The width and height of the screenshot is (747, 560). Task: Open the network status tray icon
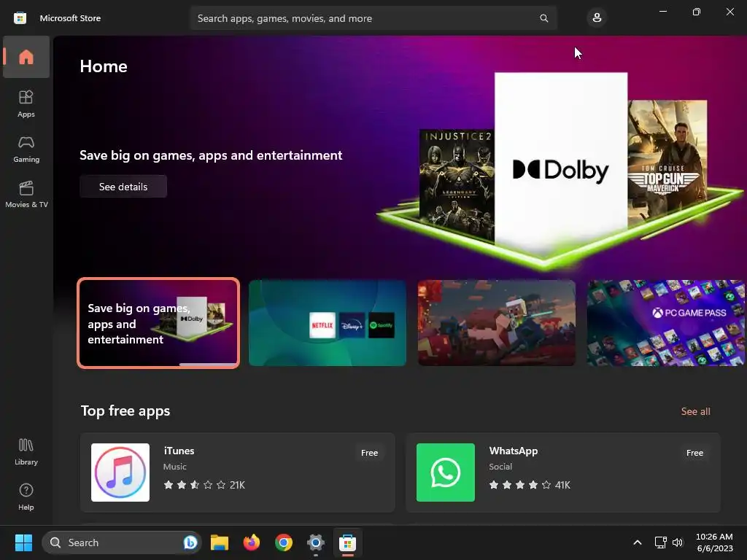pos(660,542)
